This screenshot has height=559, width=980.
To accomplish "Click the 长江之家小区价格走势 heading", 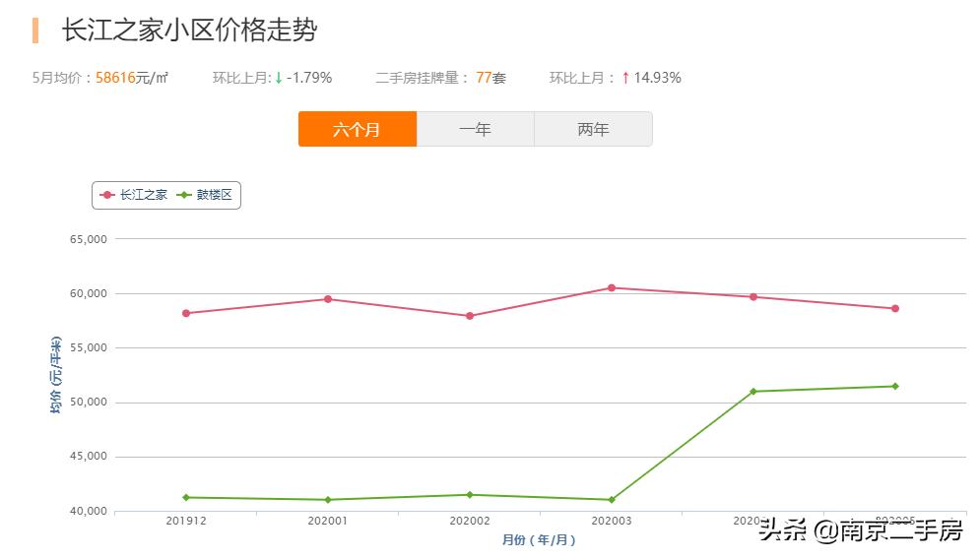I will (189, 30).
